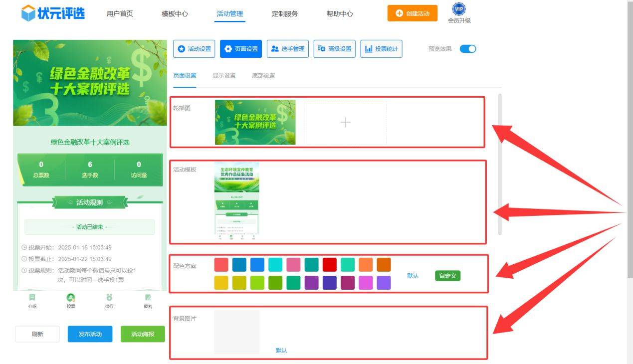Toggle the 预览效果 switch
The height and width of the screenshot is (364, 633).
coord(468,49)
